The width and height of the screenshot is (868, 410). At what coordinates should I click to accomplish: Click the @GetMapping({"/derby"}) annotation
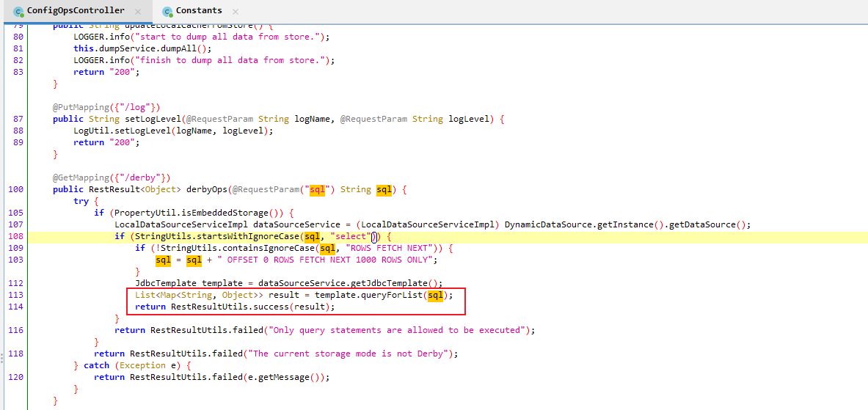click(112, 177)
